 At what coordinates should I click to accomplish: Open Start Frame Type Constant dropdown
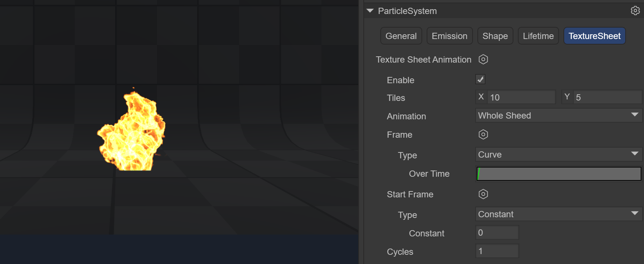pyautogui.click(x=558, y=214)
